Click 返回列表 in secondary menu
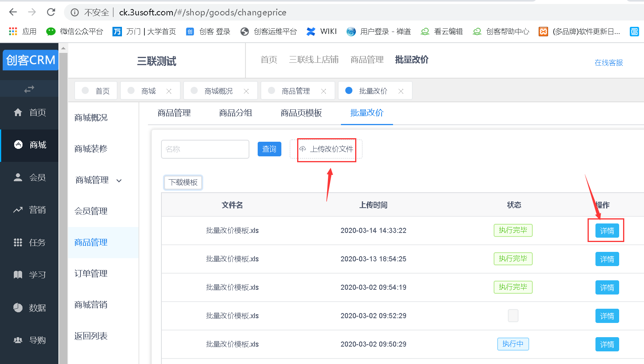This screenshot has width=644, height=364. [x=91, y=336]
